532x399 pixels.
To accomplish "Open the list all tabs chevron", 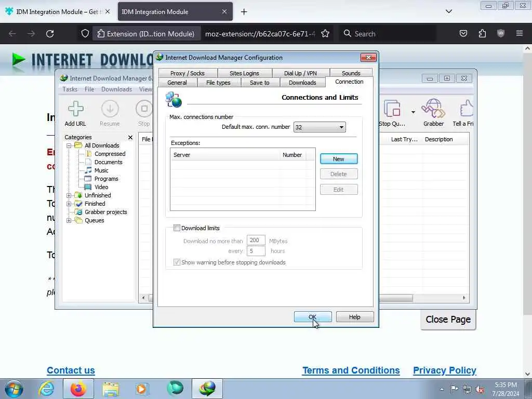I will (448, 11).
